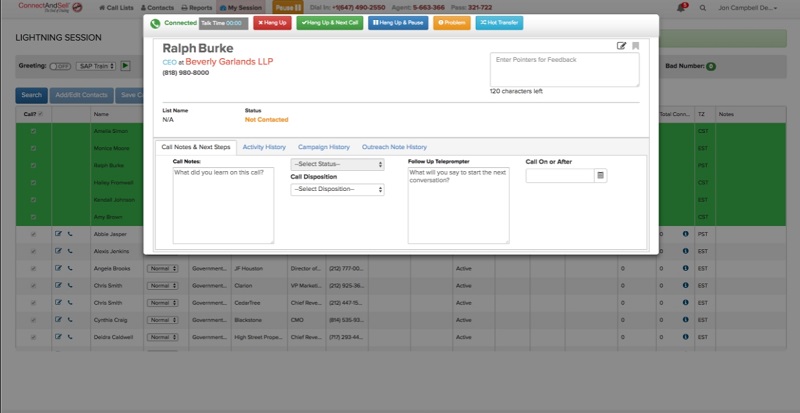Open the calendar picker for Call On or After

point(601,175)
